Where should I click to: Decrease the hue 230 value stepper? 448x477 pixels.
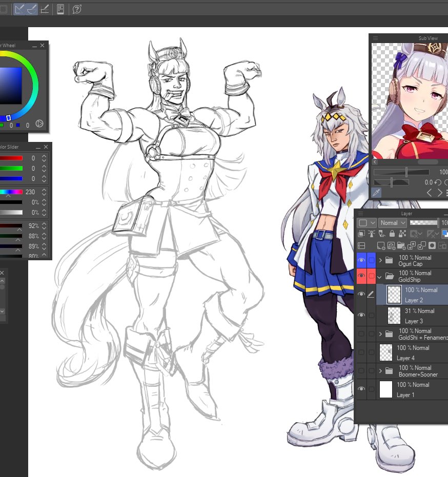44,194
